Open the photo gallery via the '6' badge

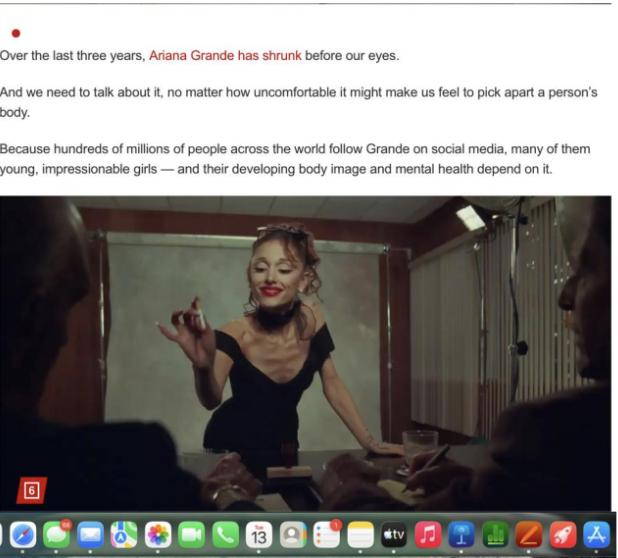(32, 491)
